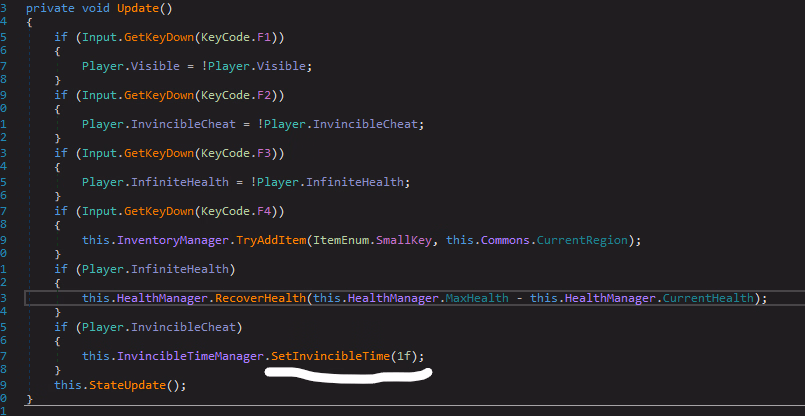Click the 'private' keyword
This screenshot has height=416, width=805.
49,8
